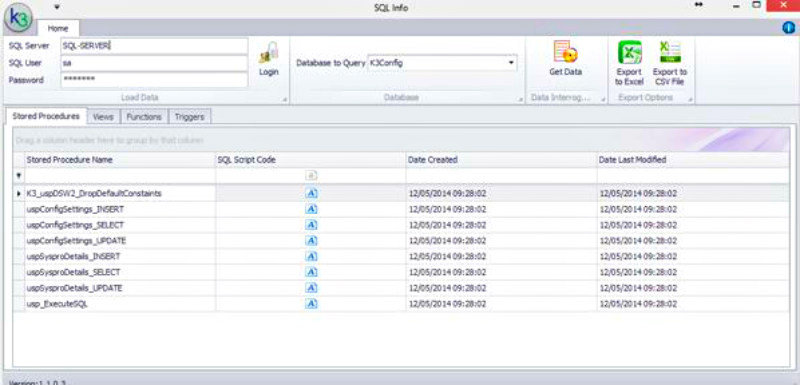Image resolution: width=800 pixels, height=385 pixels.
Task: Open script icon for K3_uspDSW2_DropDefaultConstaints
Action: pyautogui.click(x=311, y=193)
